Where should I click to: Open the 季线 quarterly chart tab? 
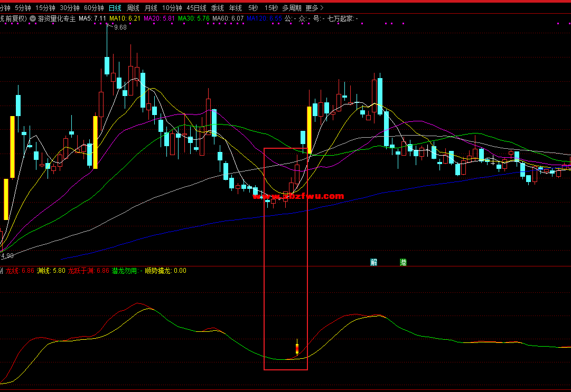click(218, 8)
